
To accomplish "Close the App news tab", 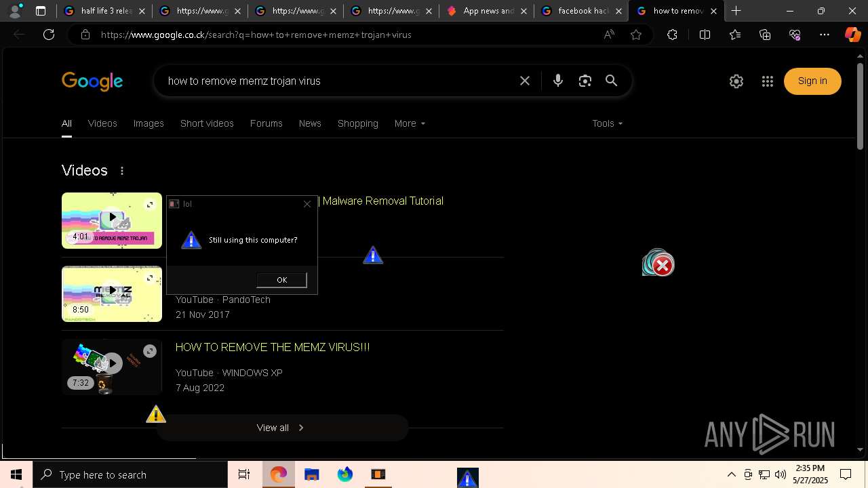I will pos(524,11).
